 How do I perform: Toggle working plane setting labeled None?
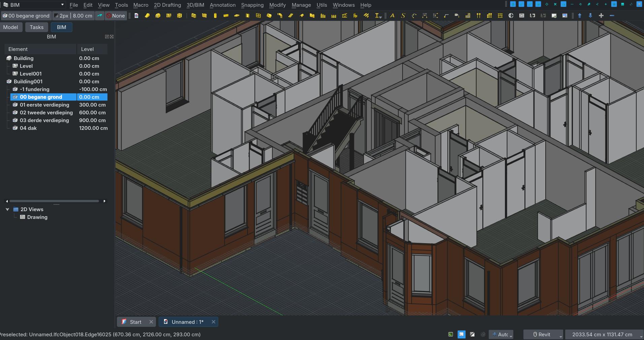point(116,16)
